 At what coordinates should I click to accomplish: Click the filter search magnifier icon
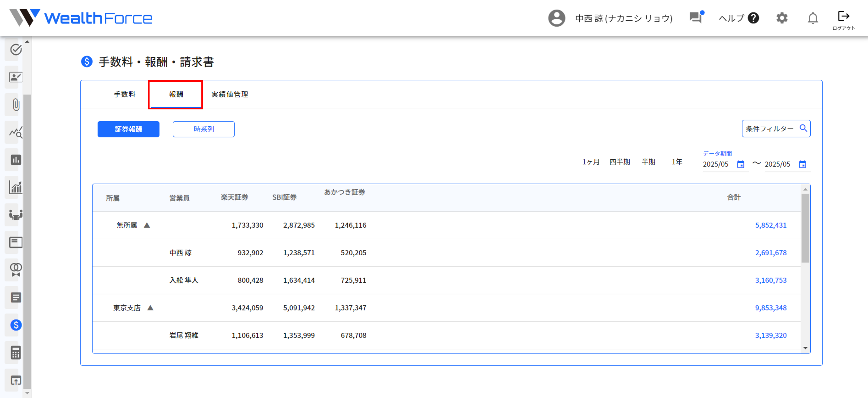(x=803, y=129)
